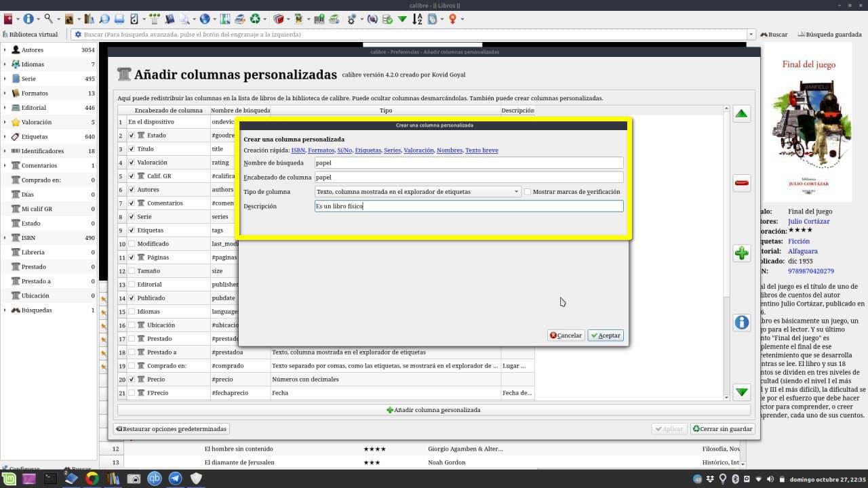The height and width of the screenshot is (488, 868).
Task: Click the red book icon in main toolbar
Action: tap(8, 19)
